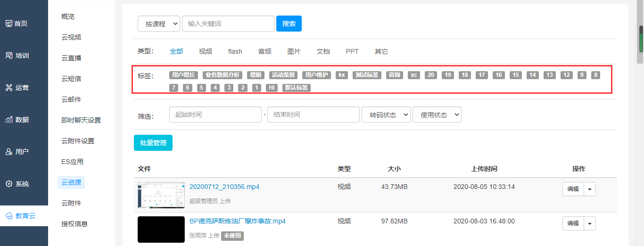644x246 pixels.
Task: Open 授权信息 menu item
Action: point(74,224)
